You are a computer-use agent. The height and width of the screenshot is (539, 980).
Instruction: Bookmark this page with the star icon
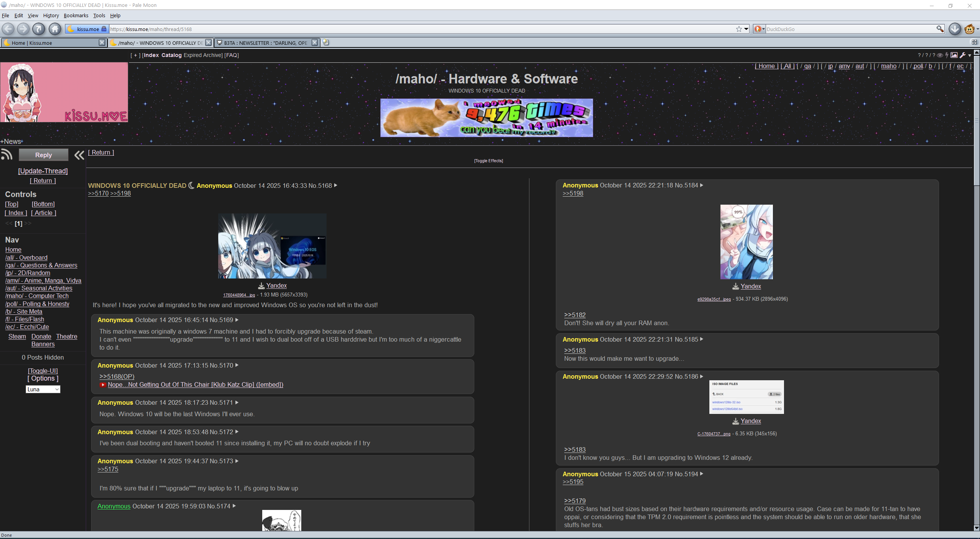(x=738, y=29)
